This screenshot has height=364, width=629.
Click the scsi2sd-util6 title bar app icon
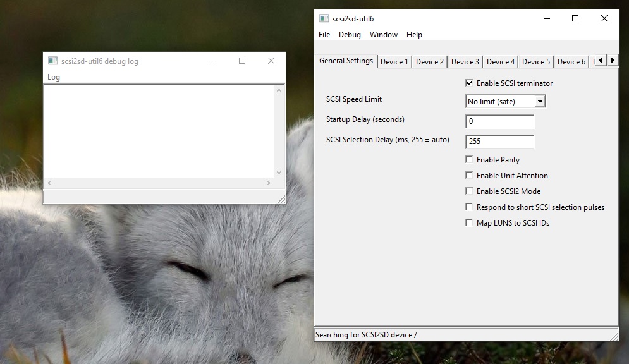324,18
